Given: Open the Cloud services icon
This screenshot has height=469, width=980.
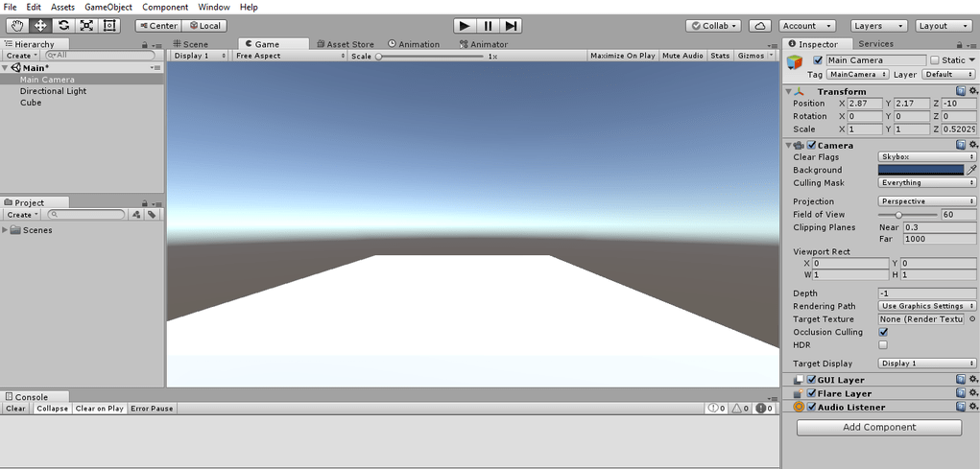Looking at the screenshot, I should pyautogui.click(x=760, y=26).
